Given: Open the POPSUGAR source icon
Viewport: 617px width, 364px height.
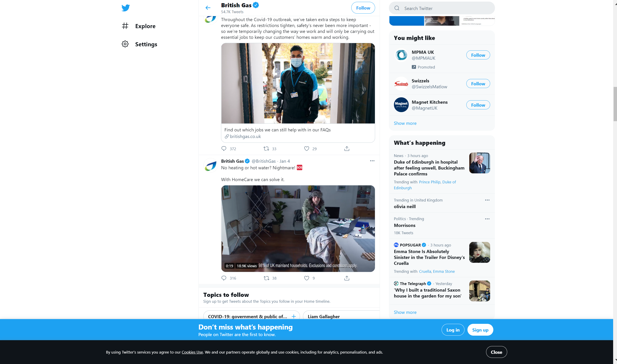Looking at the screenshot, I should pos(396,245).
